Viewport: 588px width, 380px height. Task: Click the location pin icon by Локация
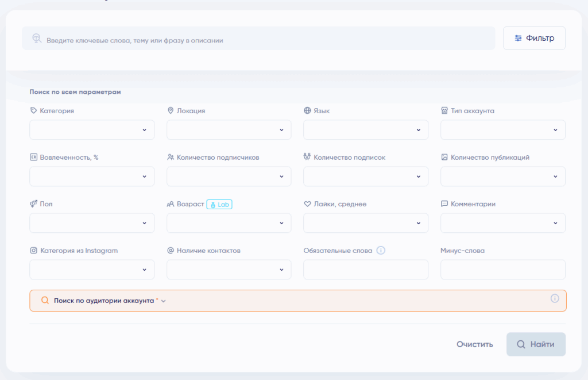coord(171,110)
